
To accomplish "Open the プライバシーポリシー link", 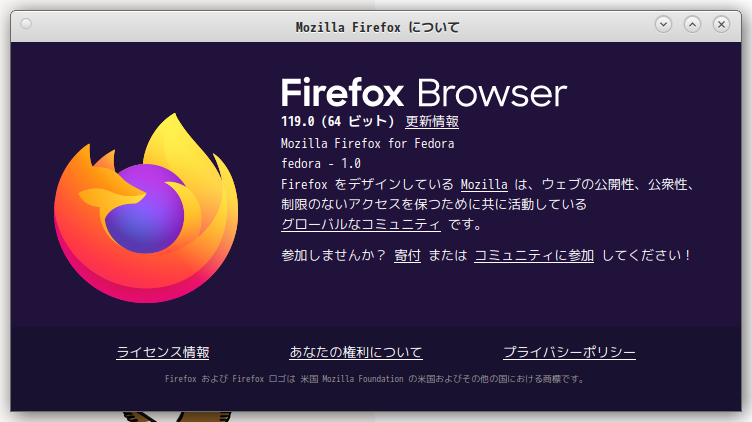I will pos(569,352).
